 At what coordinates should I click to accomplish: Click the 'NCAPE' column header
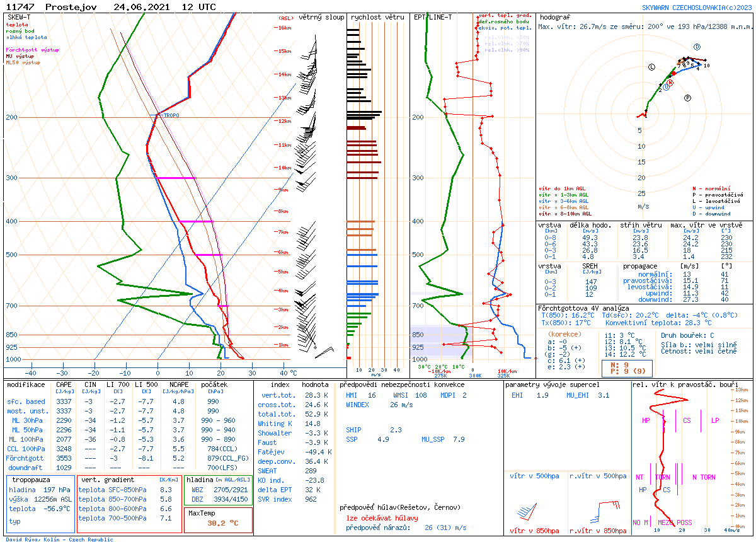(178, 384)
